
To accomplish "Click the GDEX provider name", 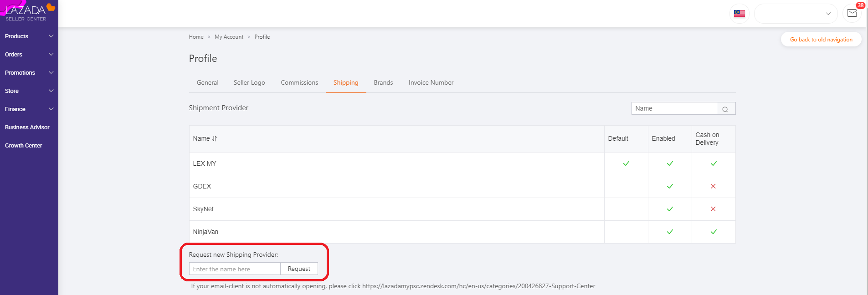I will pos(202,186).
